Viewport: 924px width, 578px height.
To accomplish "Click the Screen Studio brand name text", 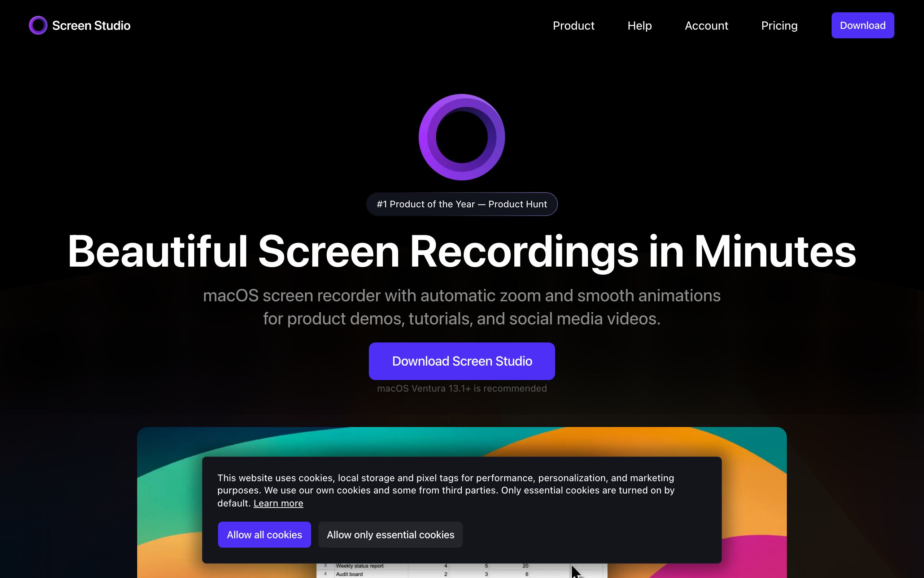I will pos(91,26).
